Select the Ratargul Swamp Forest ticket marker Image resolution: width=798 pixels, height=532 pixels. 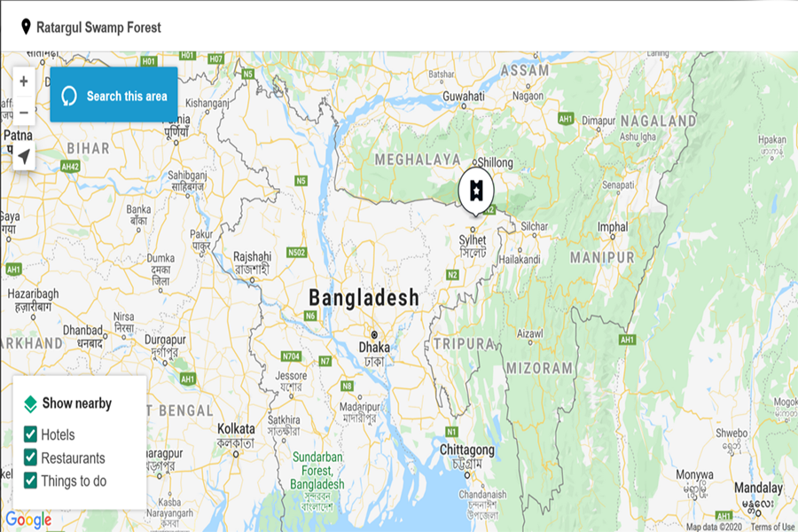coord(476,191)
